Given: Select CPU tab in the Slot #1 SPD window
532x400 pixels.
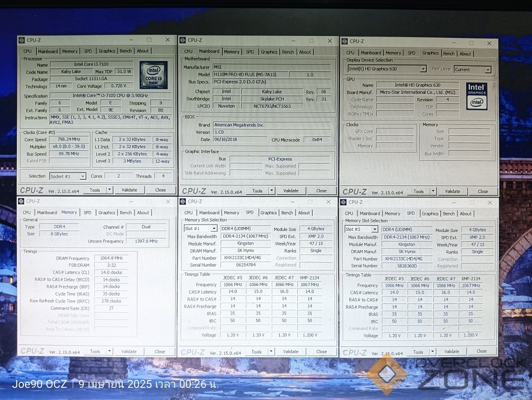Looking at the screenshot, I should point(188,212).
